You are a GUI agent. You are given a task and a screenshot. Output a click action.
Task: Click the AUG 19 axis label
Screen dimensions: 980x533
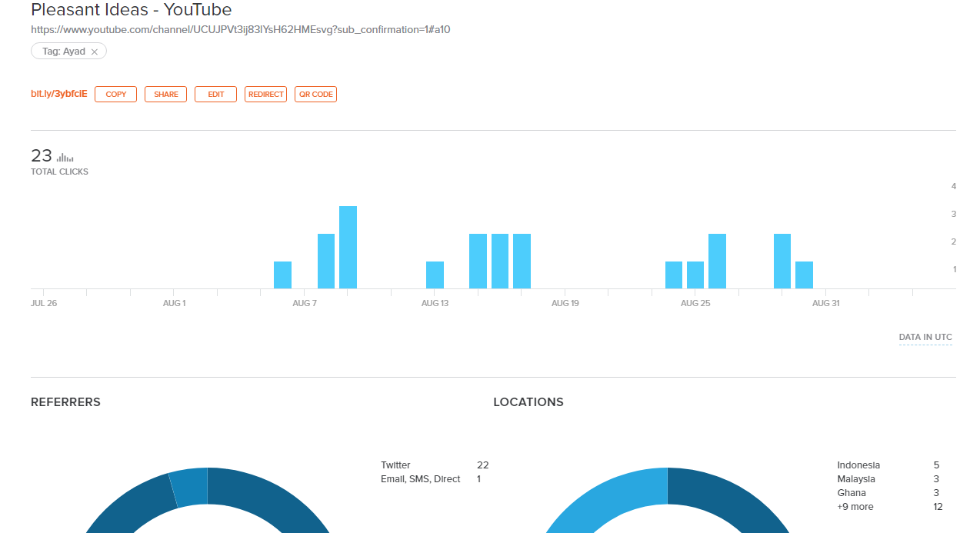click(565, 303)
